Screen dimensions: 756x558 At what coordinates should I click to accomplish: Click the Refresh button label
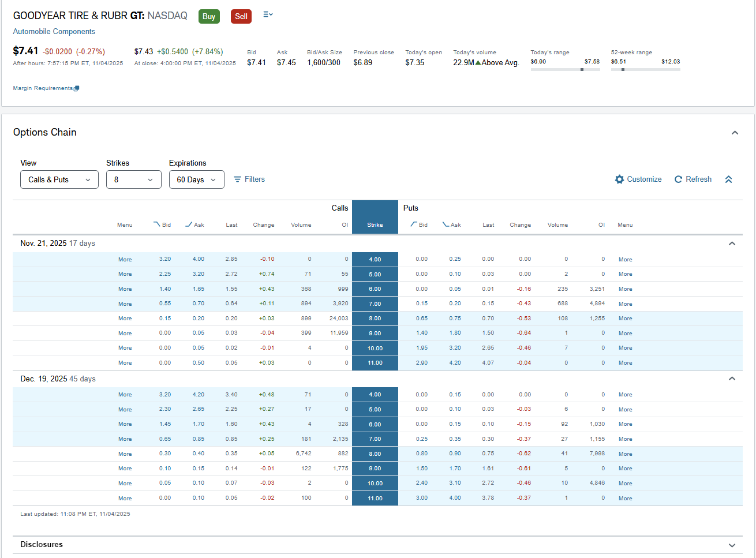point(698,179)
